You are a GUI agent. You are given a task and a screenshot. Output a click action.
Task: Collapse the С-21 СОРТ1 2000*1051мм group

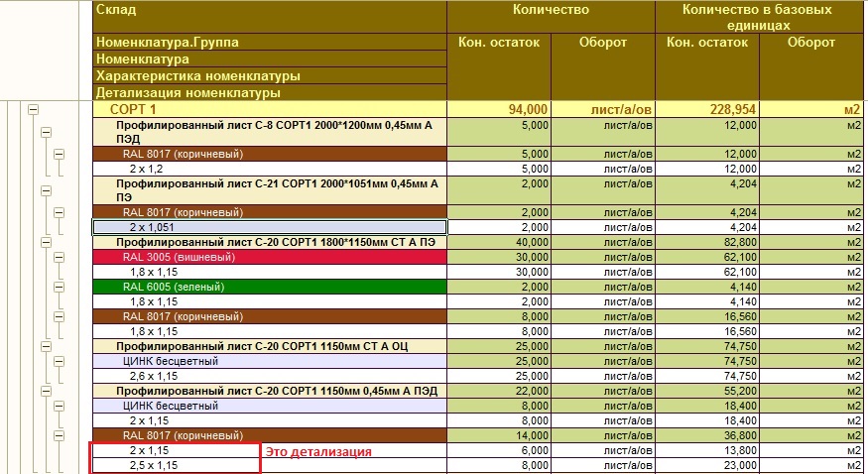(x=46, y=190)
